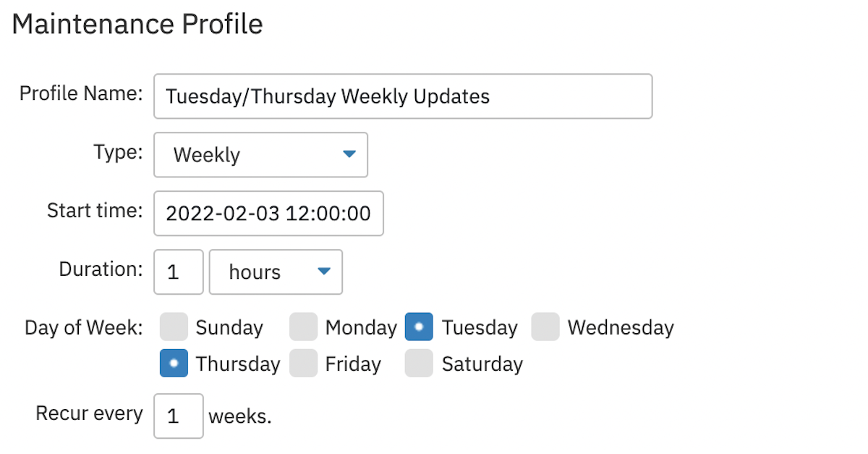Click the dropdown arrow on the hours selector
The height and width of the screenshot is (454, 868).
click(x=325, y=272)
